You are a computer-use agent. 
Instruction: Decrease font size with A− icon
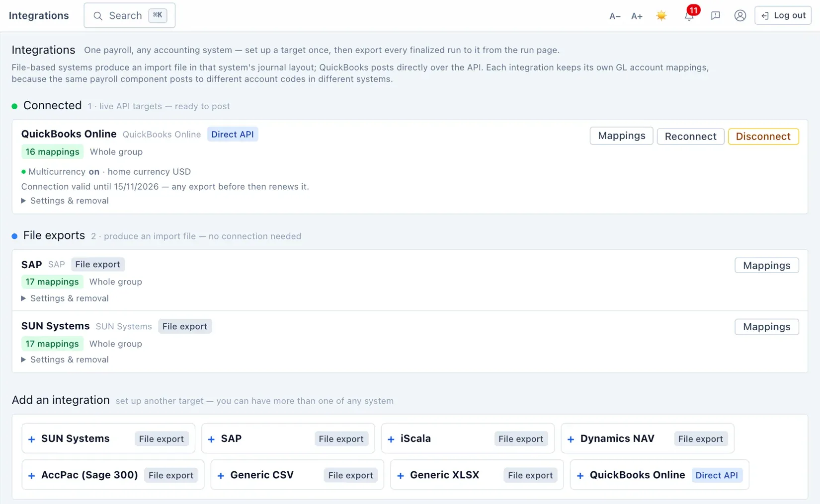615,16
